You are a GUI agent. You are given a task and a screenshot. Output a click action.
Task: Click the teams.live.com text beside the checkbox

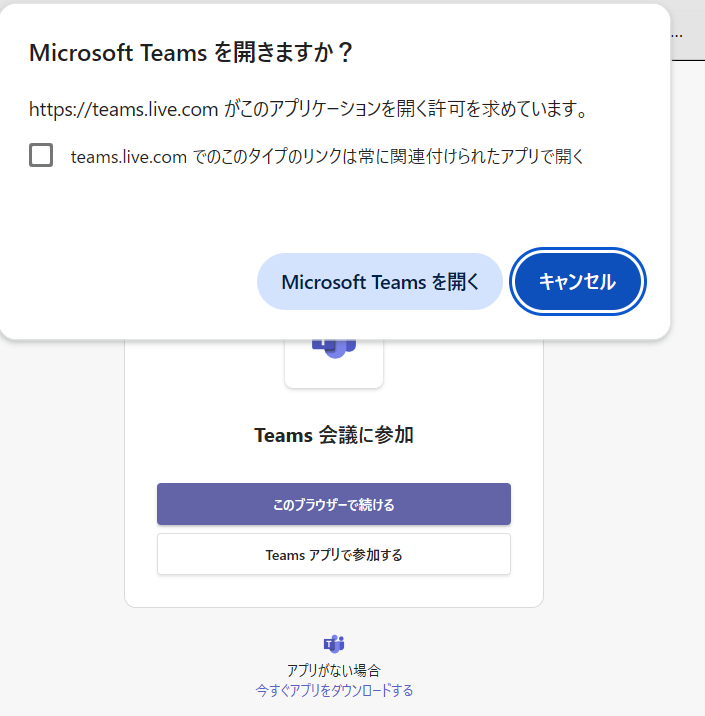[129, 157]
